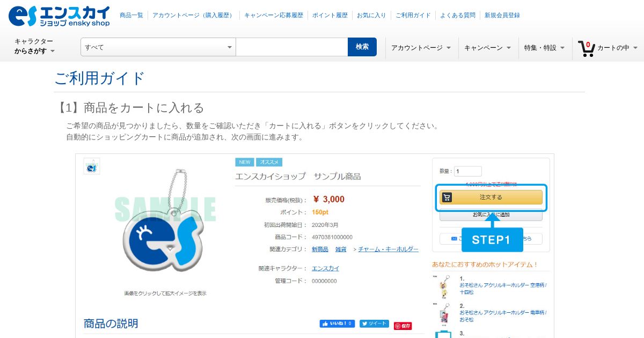644x338 pixels.
Task: Click エンスカイ related character link
Action: 325,268
